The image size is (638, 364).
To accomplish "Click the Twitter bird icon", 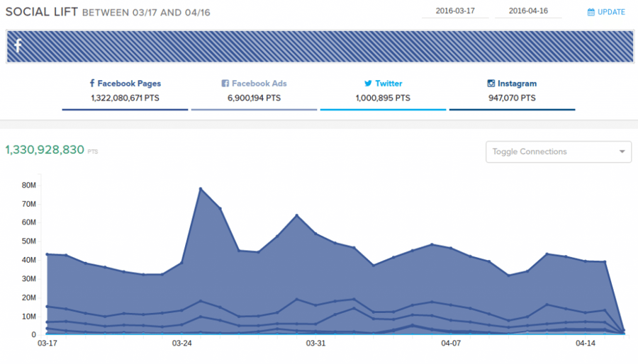I will (368, 84).
